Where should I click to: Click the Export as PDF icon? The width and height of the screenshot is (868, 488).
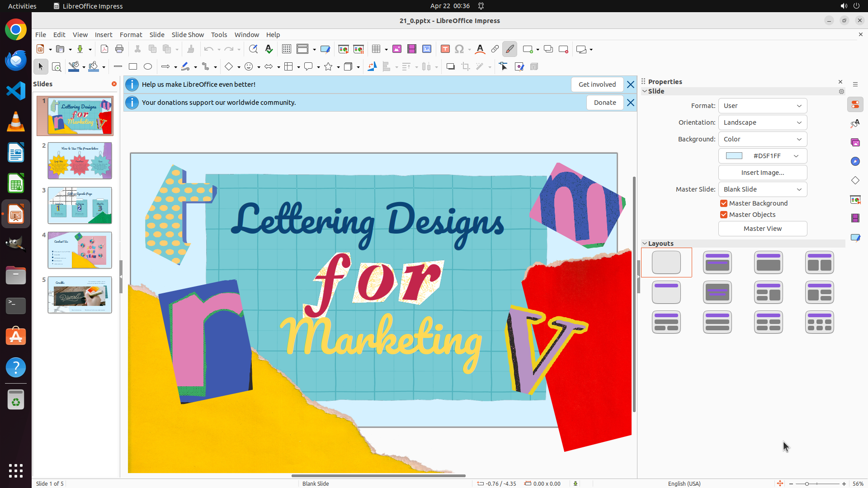click(x=104, y=49)
